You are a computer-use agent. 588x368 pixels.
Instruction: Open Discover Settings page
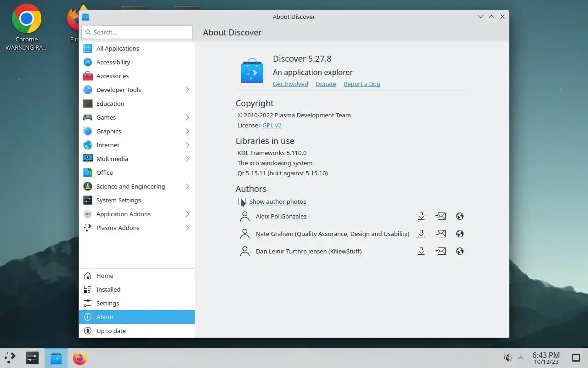pos(137,303)
